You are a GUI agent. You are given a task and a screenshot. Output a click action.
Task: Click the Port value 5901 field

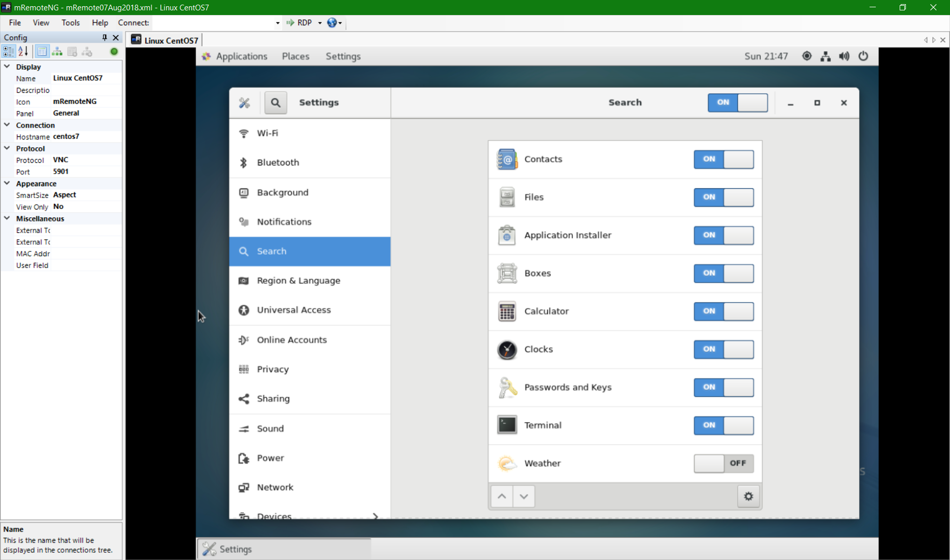coord(86,172)
